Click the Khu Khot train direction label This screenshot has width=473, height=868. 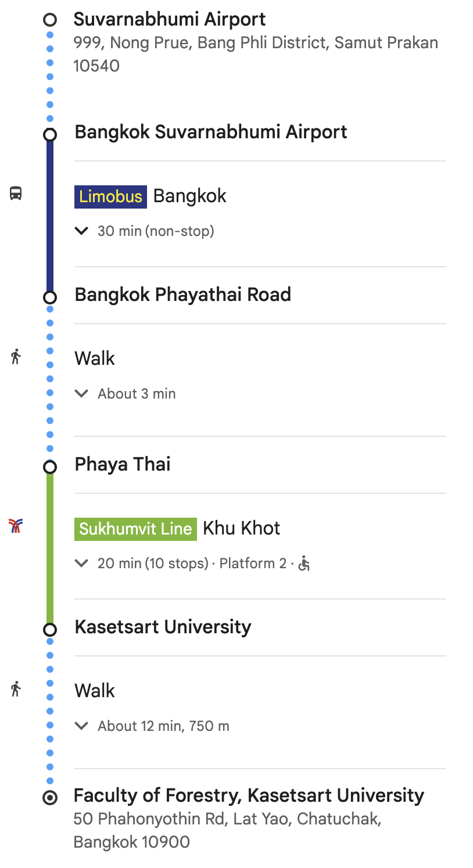tap(242, 528)
